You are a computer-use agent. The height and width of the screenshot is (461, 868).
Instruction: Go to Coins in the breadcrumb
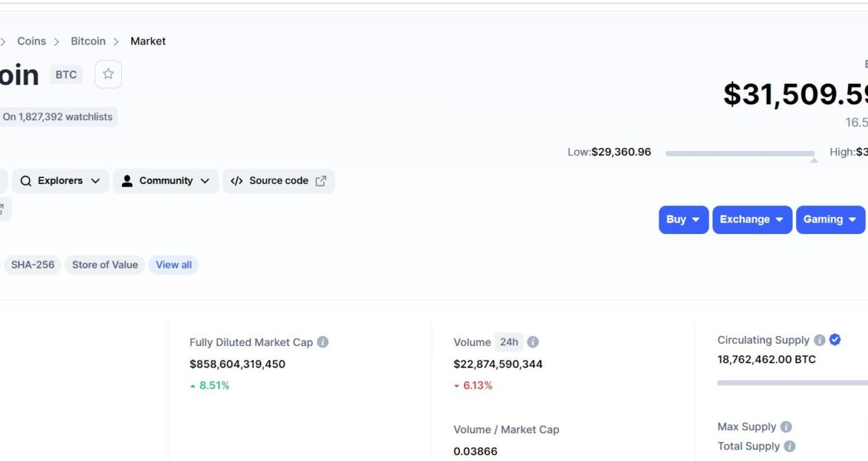(x=32, y=41)
